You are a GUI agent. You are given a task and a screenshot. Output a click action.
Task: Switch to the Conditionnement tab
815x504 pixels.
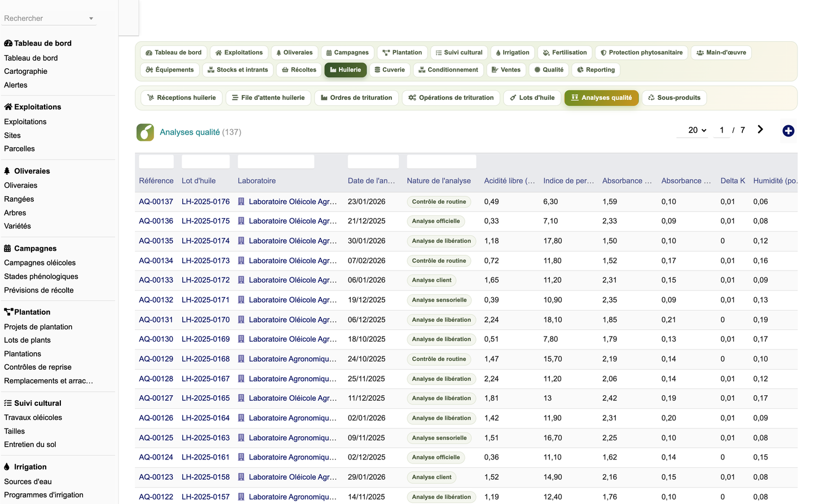(448, 70)
